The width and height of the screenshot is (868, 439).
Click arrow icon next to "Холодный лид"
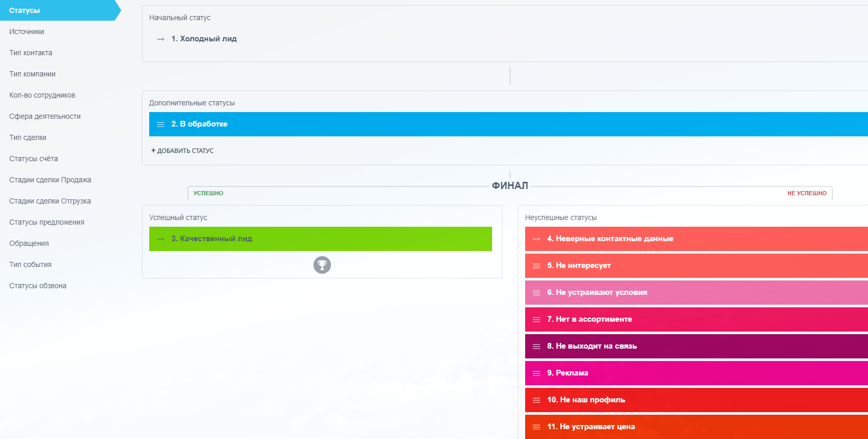pos(161,39)
